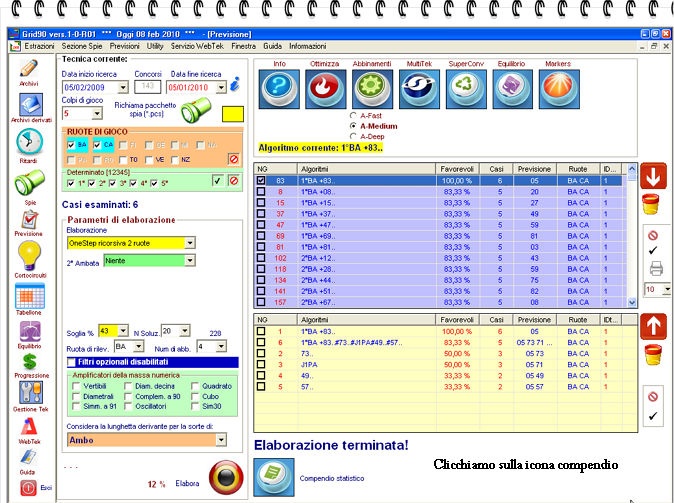Select row 8 algorithm 1°BA +08..
Image resolution: width=674 pixels, height=503 pixels.
point(441,192)
